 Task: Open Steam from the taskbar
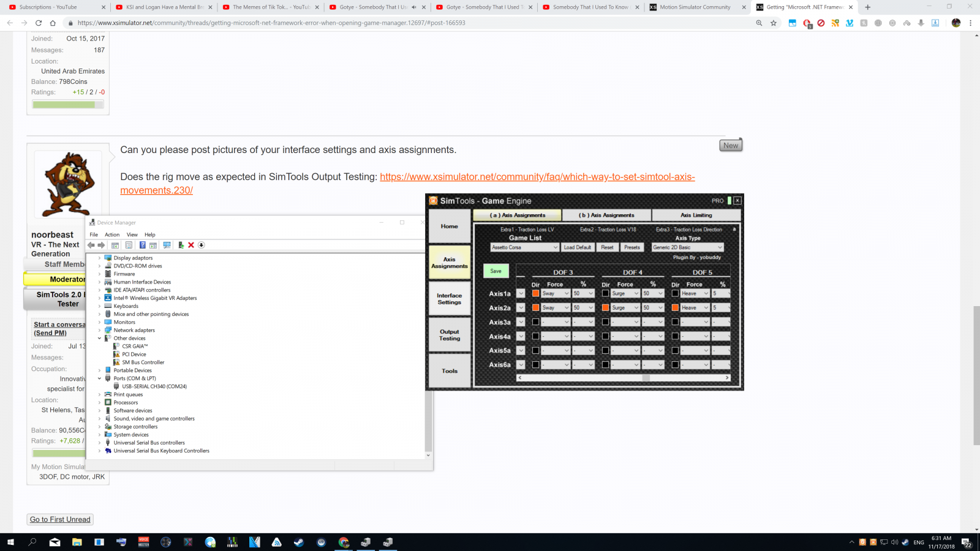[x=299, y=542]
